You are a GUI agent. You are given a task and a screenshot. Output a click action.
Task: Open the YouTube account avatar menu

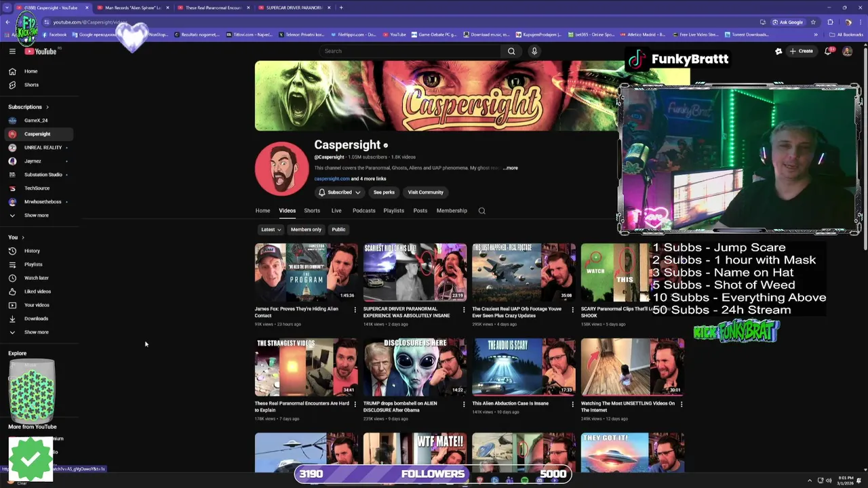pos(847,51)
